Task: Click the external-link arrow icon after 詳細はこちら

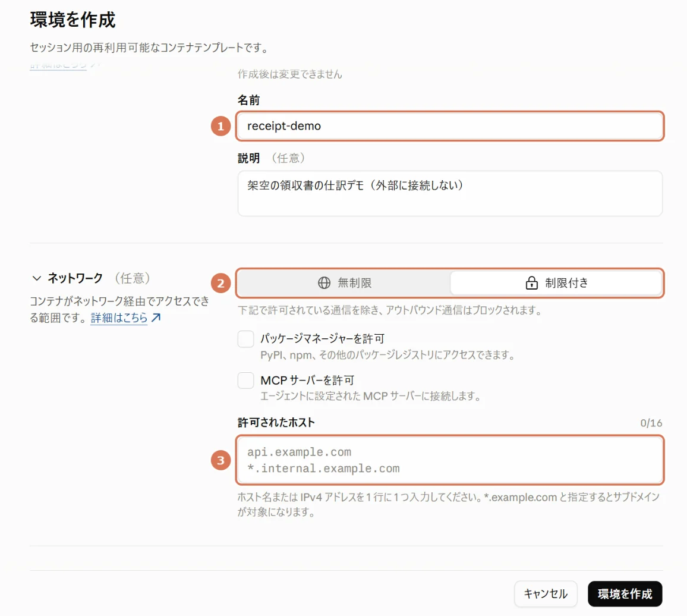Action: (x=156, y=318)
